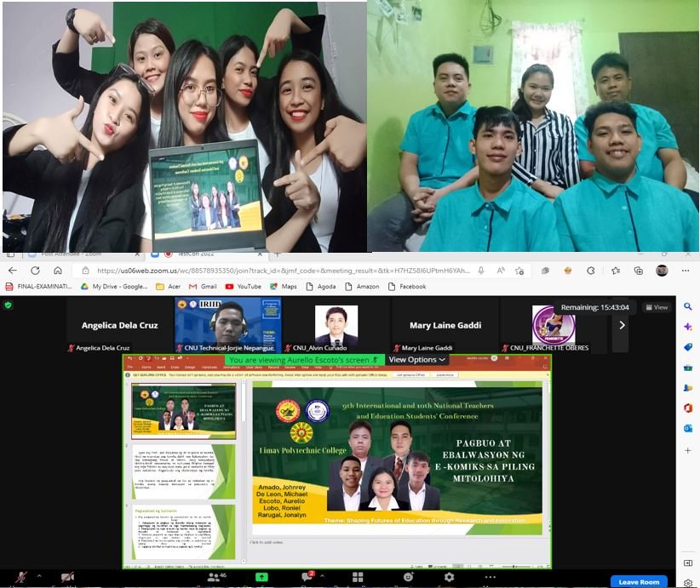Open the Edge sidebar search icon
This screenshot has width=700, height=588.
[x=688, y=306]
